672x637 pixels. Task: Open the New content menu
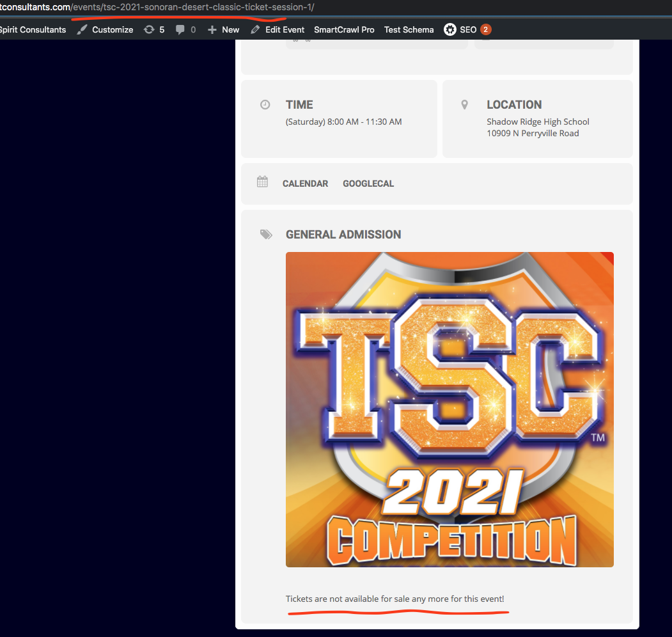[231, 29]
